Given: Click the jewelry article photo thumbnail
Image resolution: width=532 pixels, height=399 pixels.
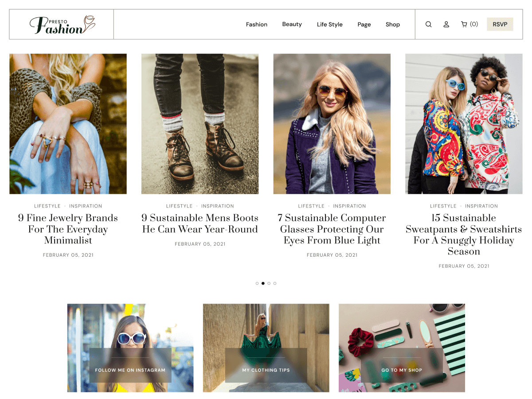Looking at the screenshot, I should (x=68, y=124).
